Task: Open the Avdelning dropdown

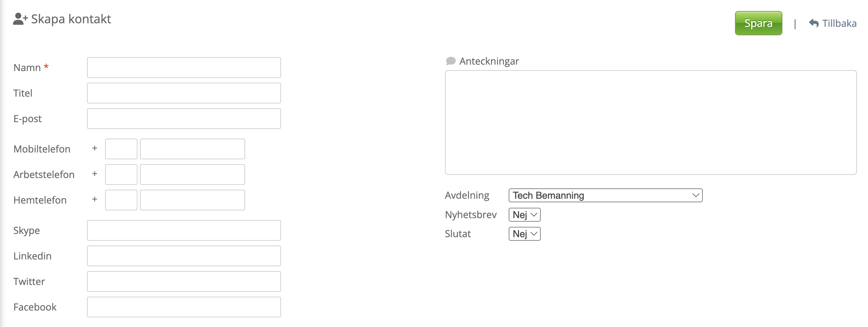Action: click(605, 195)
